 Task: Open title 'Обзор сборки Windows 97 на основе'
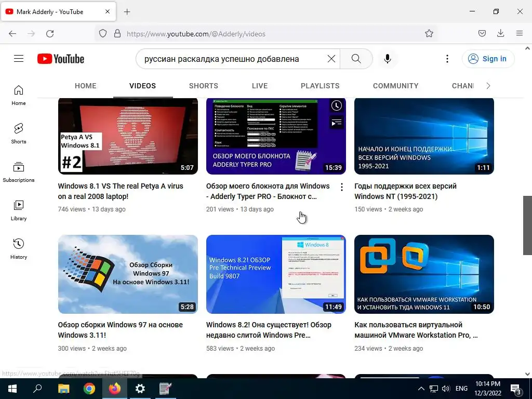click(121, 330)
